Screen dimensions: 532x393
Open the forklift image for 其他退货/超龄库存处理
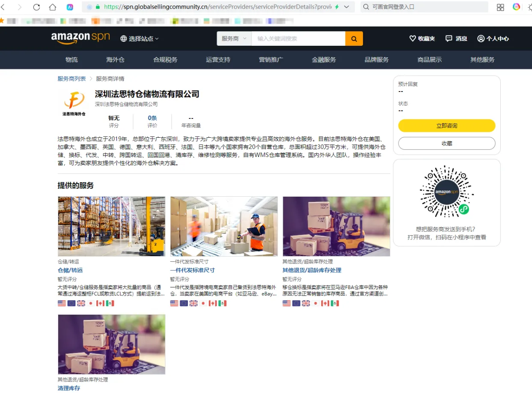336,226
